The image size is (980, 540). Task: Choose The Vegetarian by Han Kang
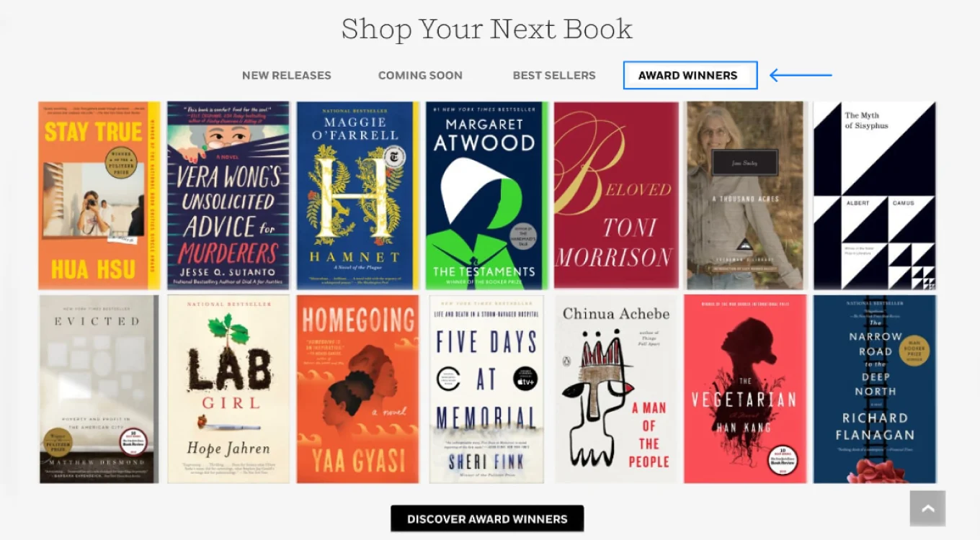click(x=745, y=389)
